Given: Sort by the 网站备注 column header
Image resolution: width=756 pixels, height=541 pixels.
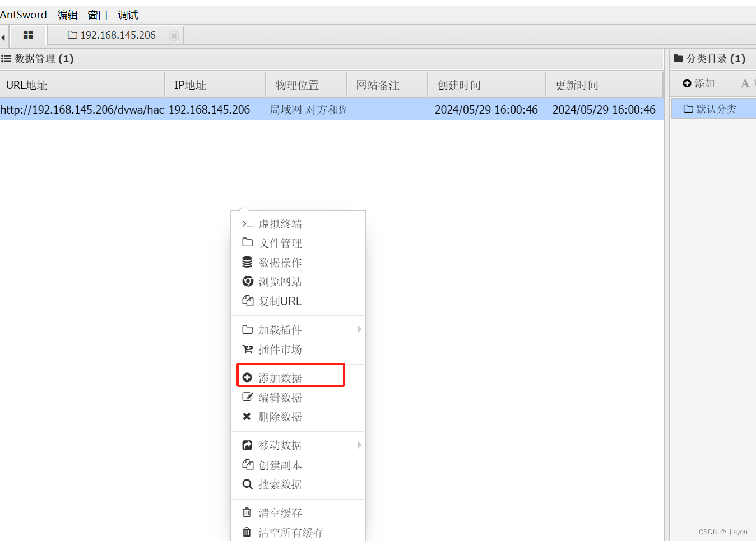Looking at the screenshot, I should [x=387, y=85].
